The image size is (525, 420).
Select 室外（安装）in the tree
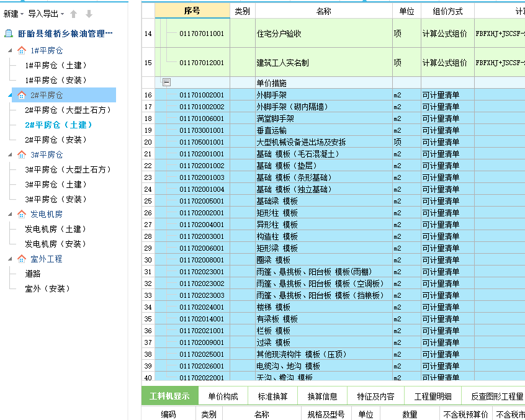(48, 288)
